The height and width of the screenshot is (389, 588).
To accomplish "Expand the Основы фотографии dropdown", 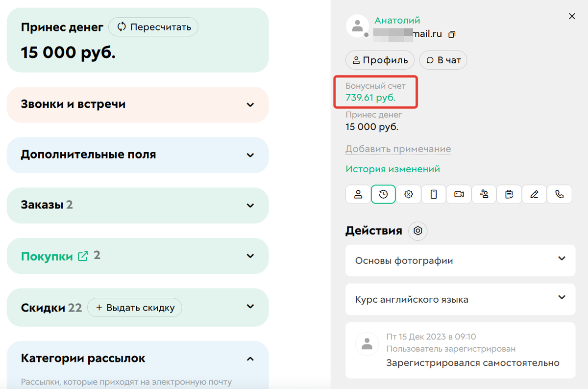I will [x=563, y=260].
